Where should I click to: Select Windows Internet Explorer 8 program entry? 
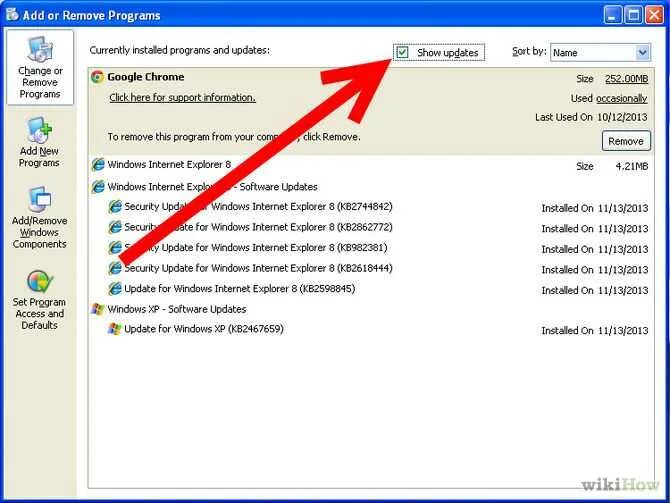[x=169, y=165]
